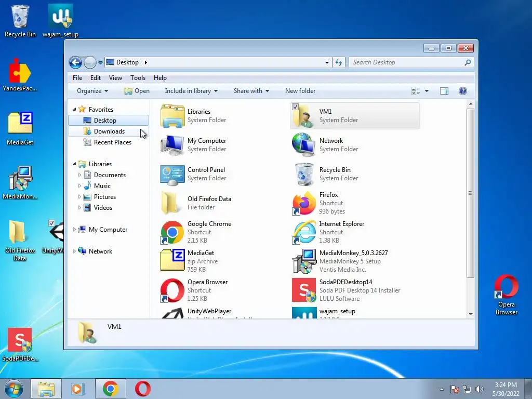Viewport: 532px width, 399px height.
Task: Open the change view options arrow
Action: click(427, 91)
